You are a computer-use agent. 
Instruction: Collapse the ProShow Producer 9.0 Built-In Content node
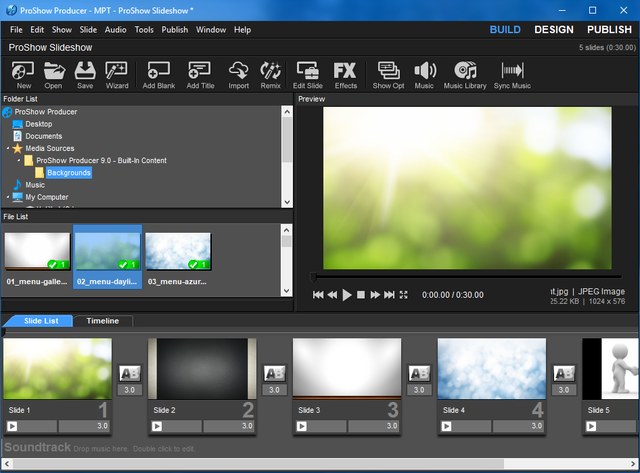point(19,160)
